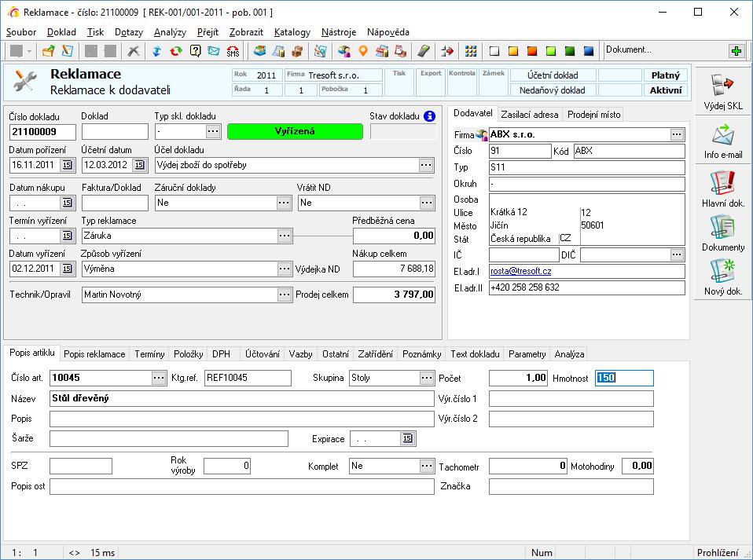Click the crossed tools X toolbar icon
The image size is (753, 560).
click(x=134, y=51)
